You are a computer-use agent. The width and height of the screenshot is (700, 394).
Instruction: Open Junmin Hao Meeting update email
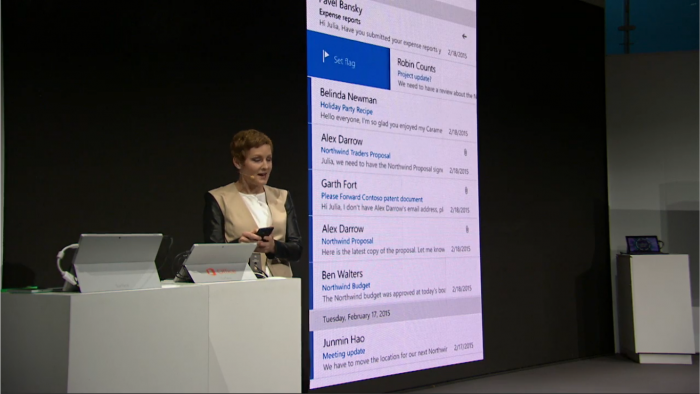pos(396,353)
